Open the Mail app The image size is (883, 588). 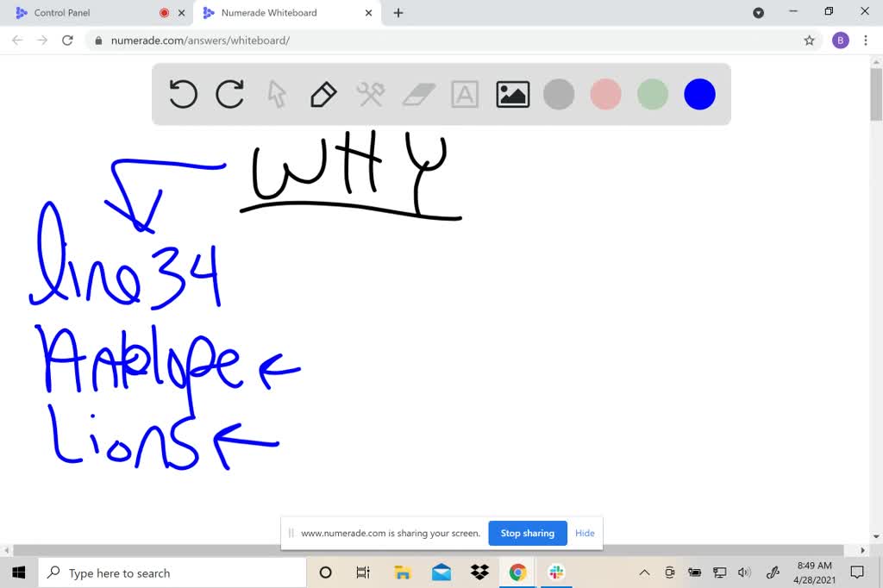[x=441, y=572]
